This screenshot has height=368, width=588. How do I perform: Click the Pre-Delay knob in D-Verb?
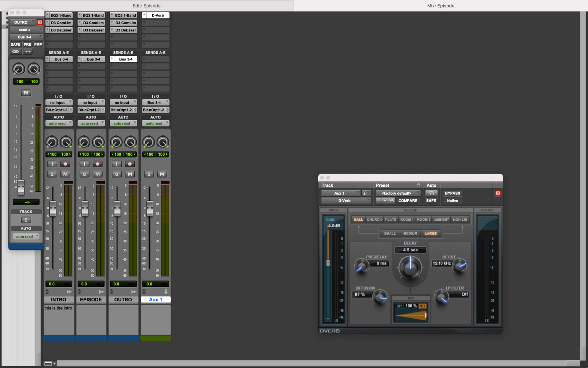tap(361, 266)
